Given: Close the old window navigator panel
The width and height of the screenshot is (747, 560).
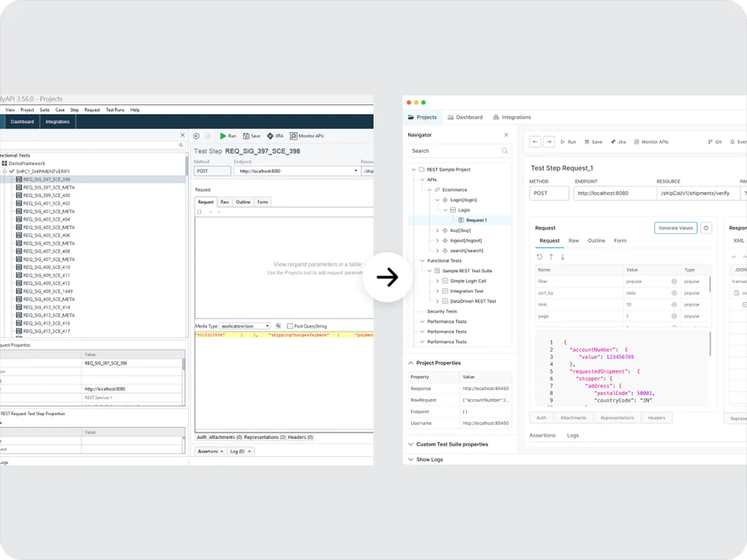Looking at the screenshot, I should (182, 135).
